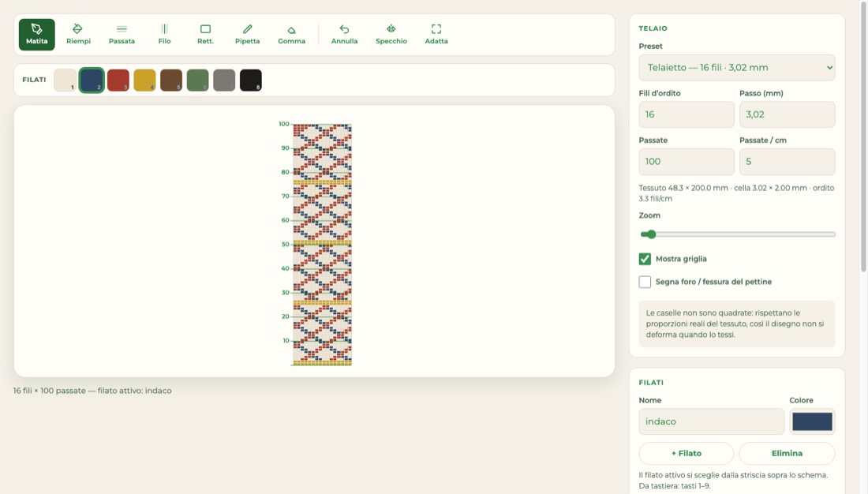This screenshot has width=868, height=494.
Task: Adjust the Zoom slider
Action: 737,234
